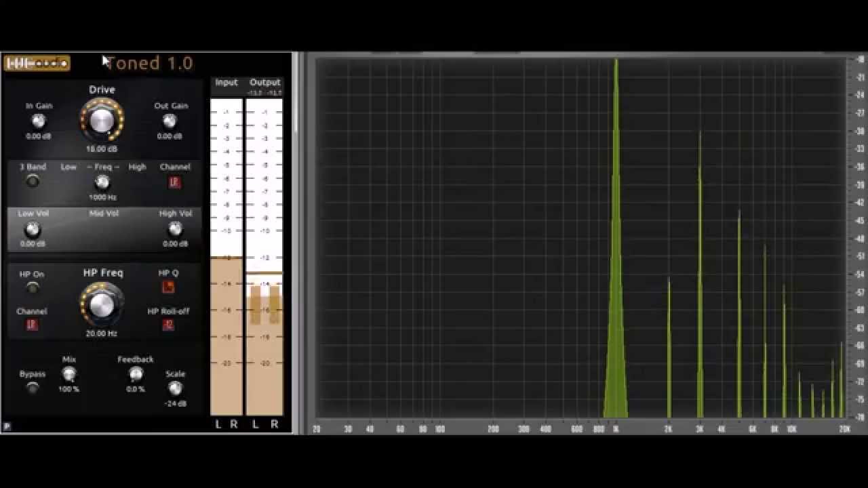Image resolution: width=868 pixels, height=488 pixels.
Task: Click the In Gain knob
Action: pyautogui.click(x=39, y=121)
